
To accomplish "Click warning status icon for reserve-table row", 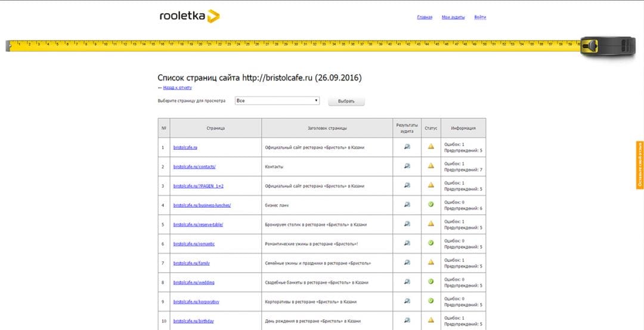I will (431, 223).
